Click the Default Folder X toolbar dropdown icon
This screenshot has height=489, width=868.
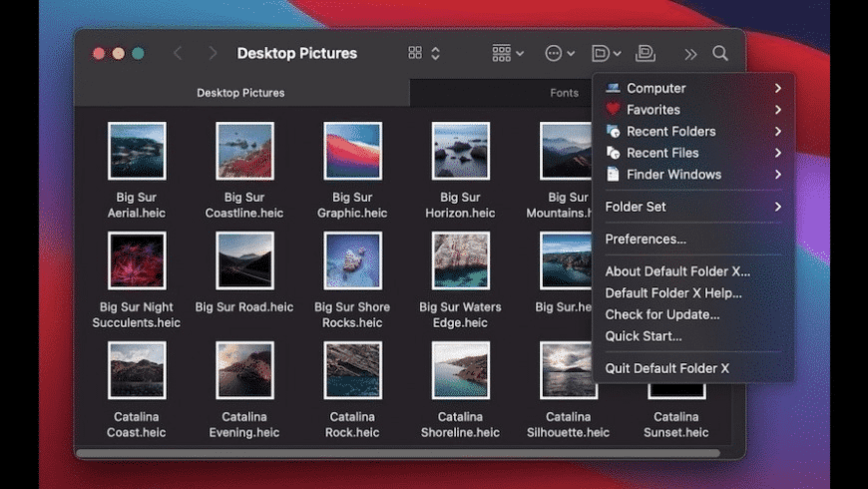[x=607, y=53]
